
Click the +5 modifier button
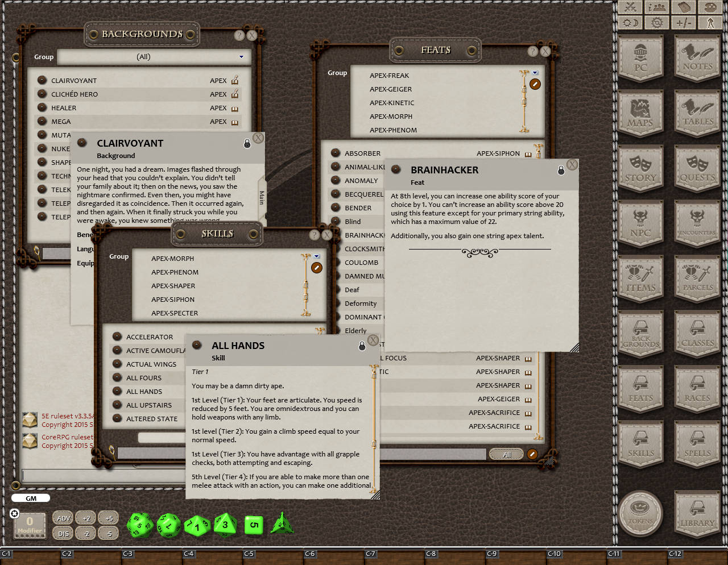click(x=109, y=518)
